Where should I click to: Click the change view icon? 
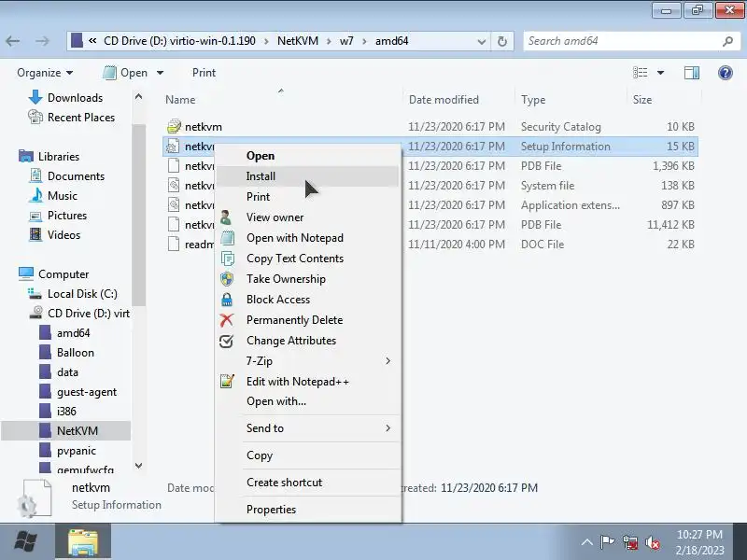pos(640,73)
